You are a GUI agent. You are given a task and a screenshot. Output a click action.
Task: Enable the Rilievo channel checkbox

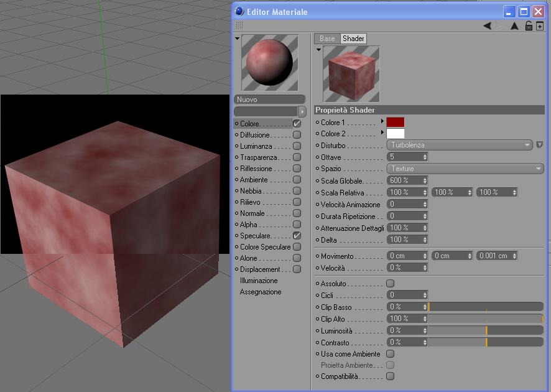click(x=297, y=202)
